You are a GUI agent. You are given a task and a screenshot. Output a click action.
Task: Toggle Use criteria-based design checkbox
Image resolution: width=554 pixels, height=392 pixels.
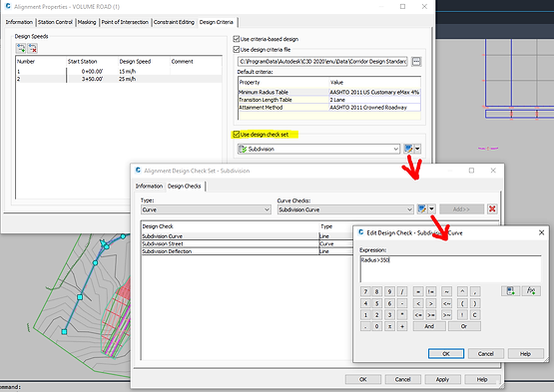pyautogui.click(x=237, y=39)
